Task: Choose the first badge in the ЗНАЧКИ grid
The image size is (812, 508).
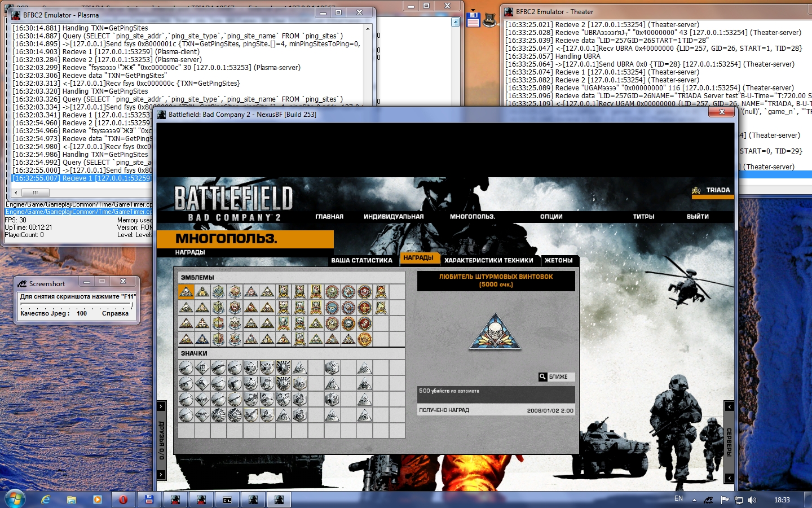Action: coord(186,367)
